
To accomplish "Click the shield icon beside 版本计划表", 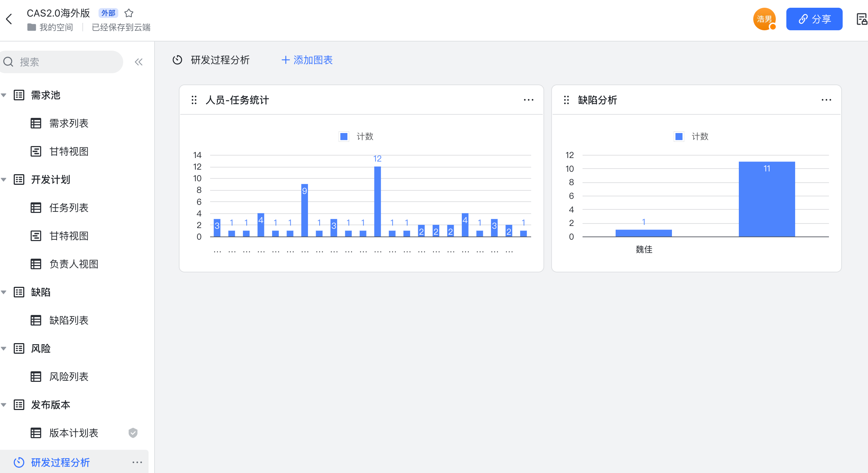I will point(133,433).
